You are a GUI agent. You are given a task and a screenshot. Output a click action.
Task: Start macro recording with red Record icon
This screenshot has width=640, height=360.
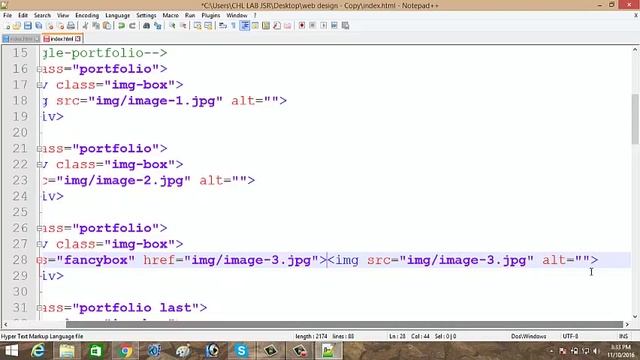click(302, 26)
